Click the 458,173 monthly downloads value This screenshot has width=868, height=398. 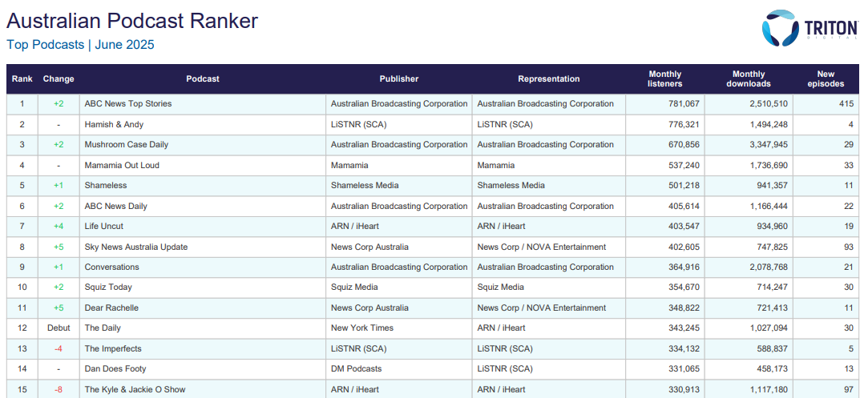773,368
